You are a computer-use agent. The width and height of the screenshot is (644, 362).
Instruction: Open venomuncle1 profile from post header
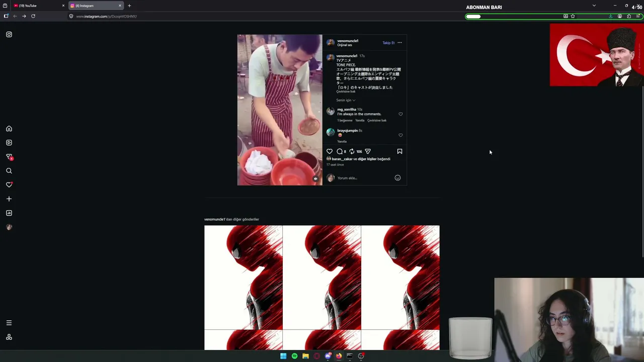pyautogui.click(x=348, y=41)
